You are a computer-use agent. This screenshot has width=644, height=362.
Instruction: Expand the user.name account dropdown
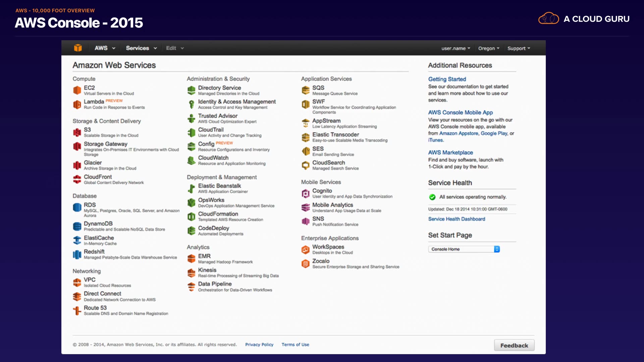click(x=455, y=48)
